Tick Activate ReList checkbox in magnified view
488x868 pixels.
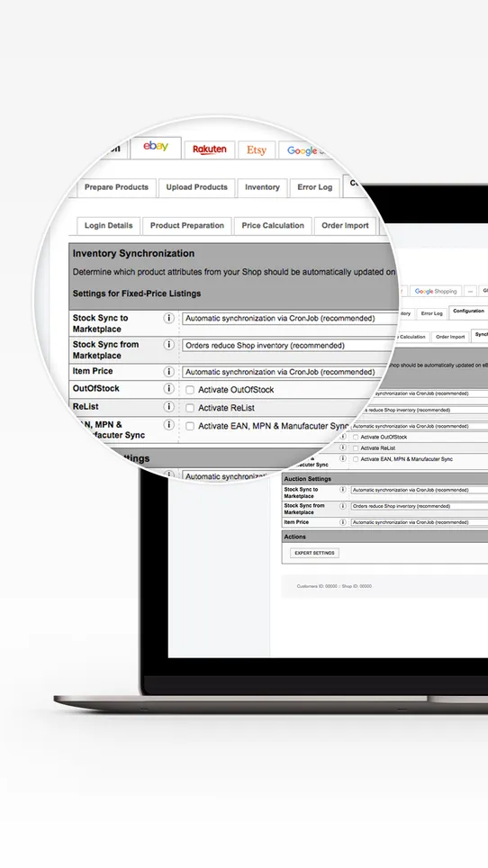190,408
